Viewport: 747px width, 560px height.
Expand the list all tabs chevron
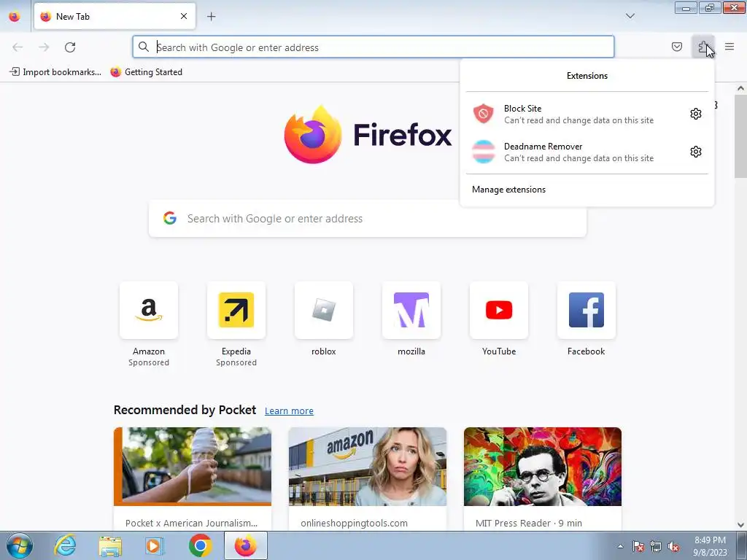630,16
